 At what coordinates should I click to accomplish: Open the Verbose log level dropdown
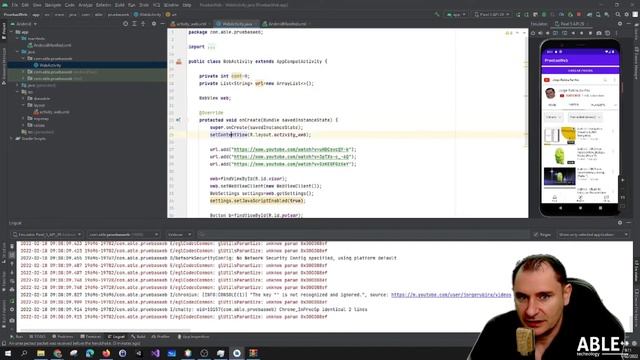click(x=179, y=235)
